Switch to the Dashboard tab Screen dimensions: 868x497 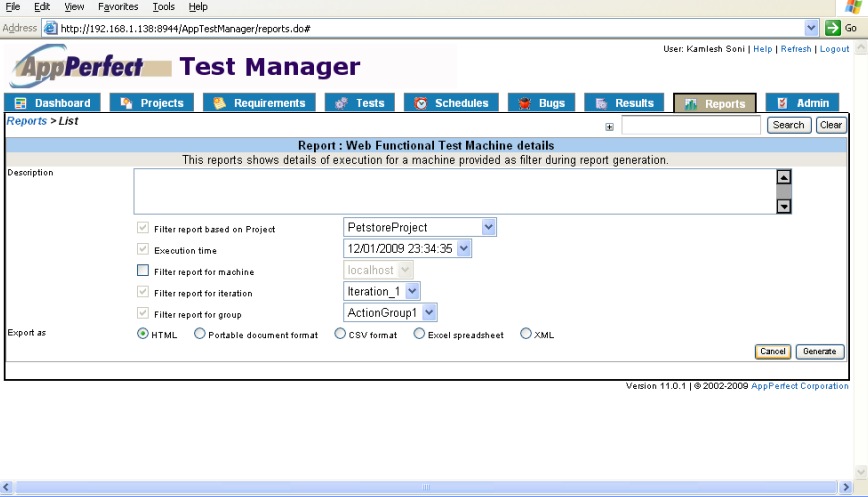(x=53, y=103)
